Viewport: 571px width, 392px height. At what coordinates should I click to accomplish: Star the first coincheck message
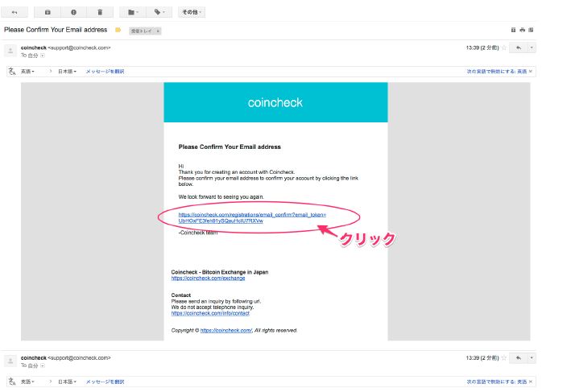504,47
